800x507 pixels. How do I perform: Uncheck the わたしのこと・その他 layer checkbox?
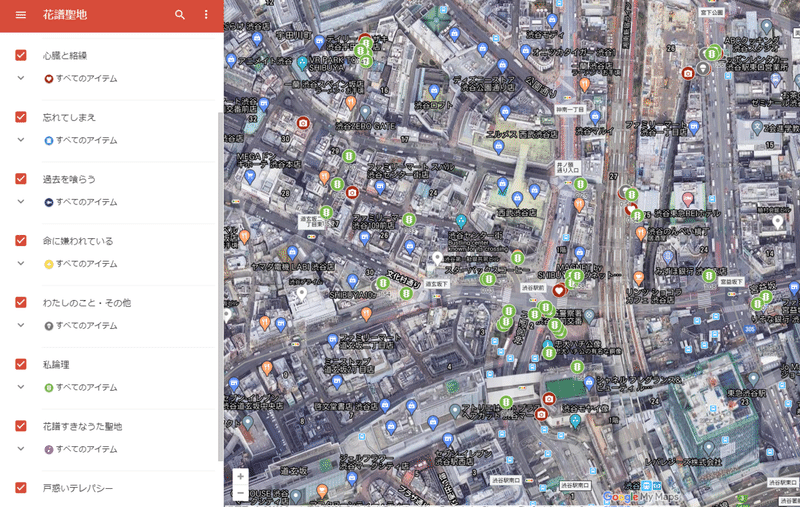tap(20, 302)
